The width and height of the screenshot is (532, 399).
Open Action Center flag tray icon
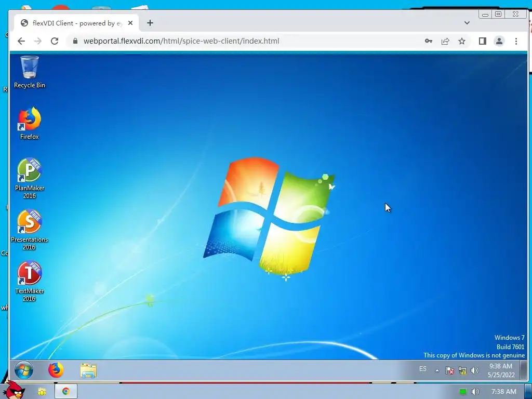(450, 370)
